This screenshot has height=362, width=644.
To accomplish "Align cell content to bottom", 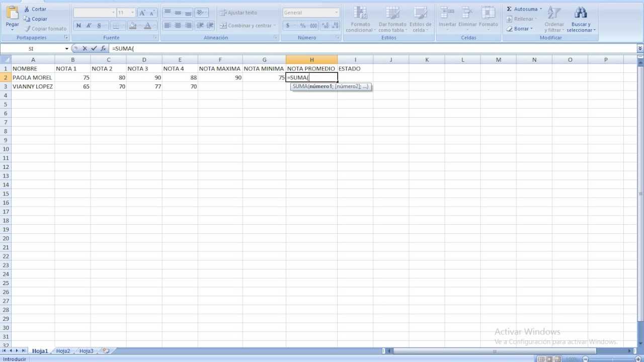I will 188,13.
